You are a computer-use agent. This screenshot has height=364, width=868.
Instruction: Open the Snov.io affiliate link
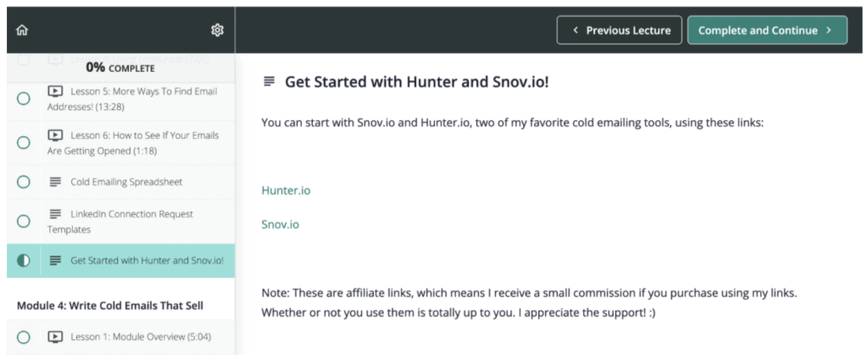tap(280, 225)
